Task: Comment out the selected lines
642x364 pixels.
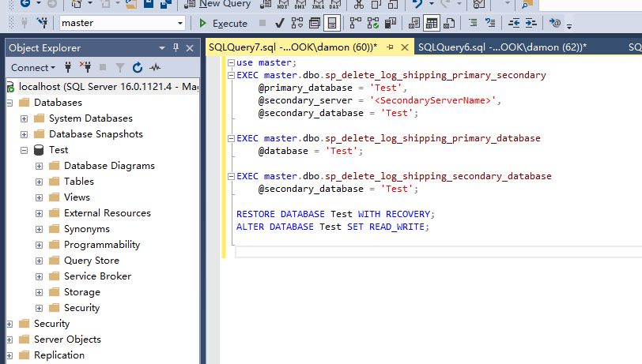Action: coord(473,23)
